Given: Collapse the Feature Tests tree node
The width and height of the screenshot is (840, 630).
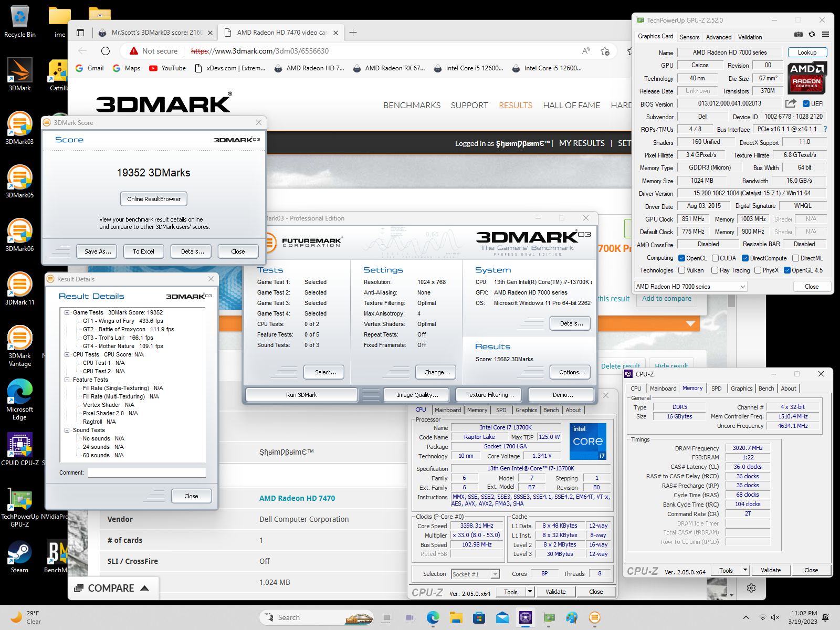Looking at the screenshot, I should tap(67, 380).
